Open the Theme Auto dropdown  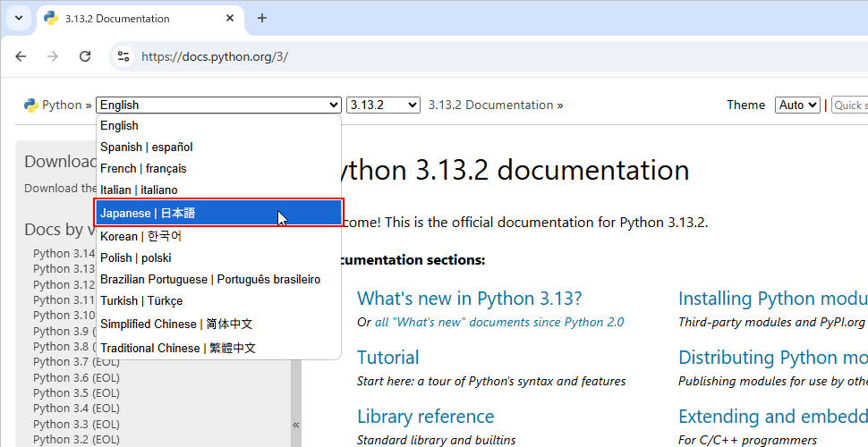[x=797, y=105]
